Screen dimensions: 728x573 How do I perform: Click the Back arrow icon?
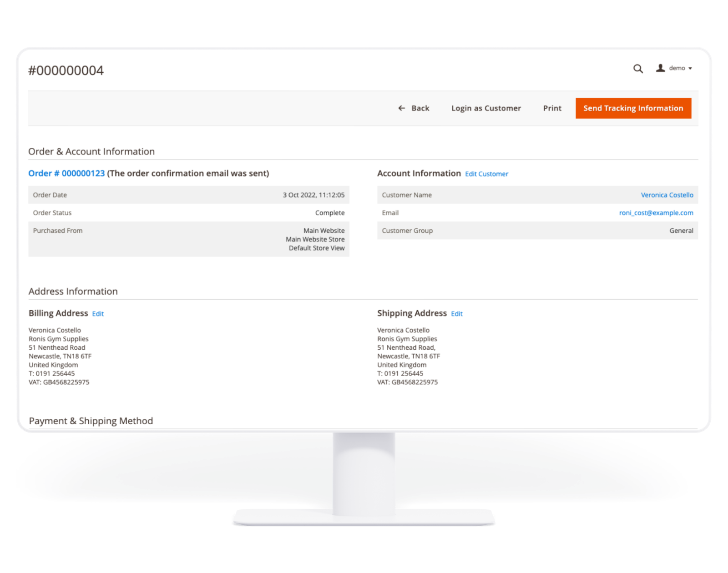pos(401,108)
